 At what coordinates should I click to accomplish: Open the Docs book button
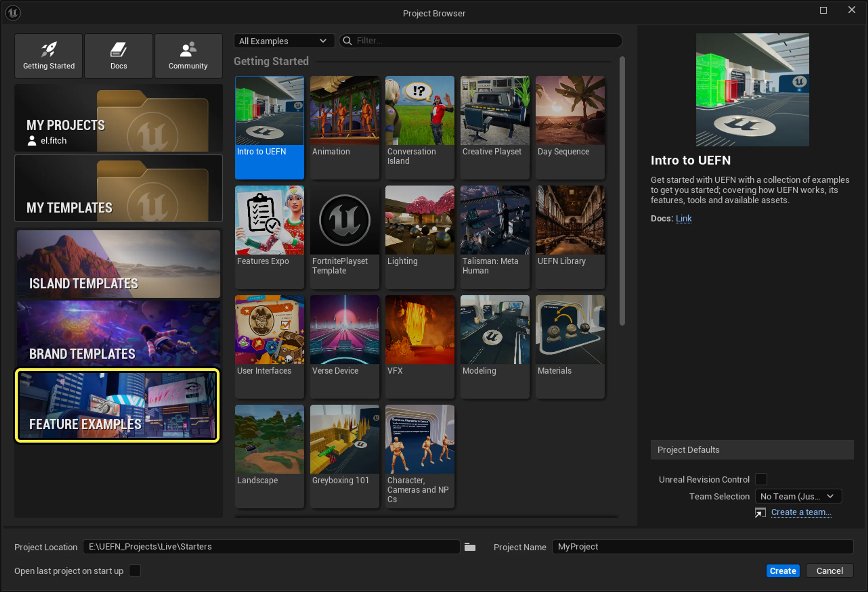click(119, 56)
